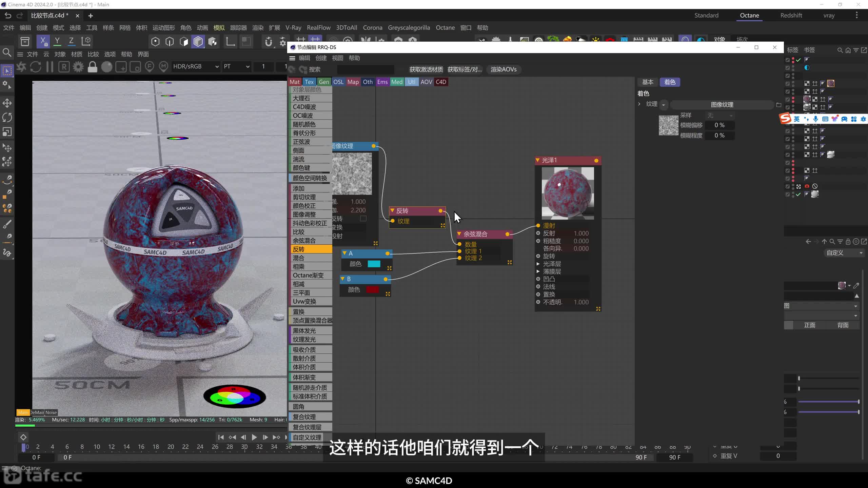Click the 图像纹理 button in 着色 panel
Image resolution: width=868 pixels, height=488 pixels.
tap(722, 105)
